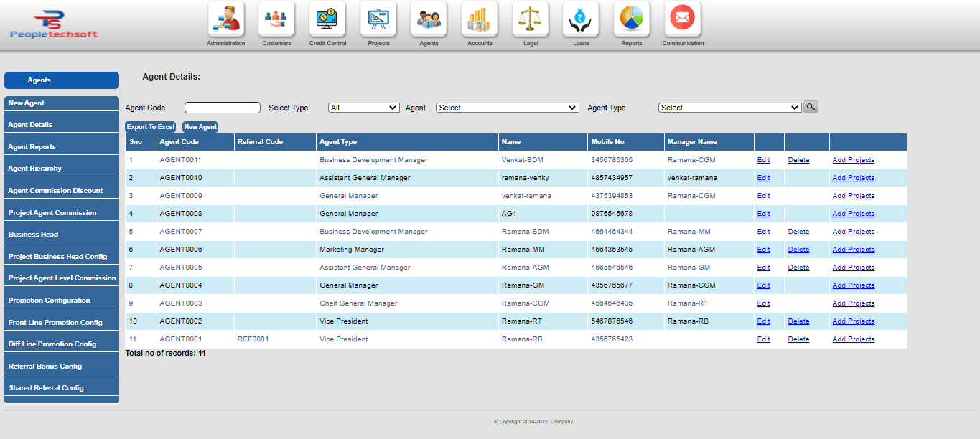Click the Export To Excel button
980x439 pixels.
[150, 126]
